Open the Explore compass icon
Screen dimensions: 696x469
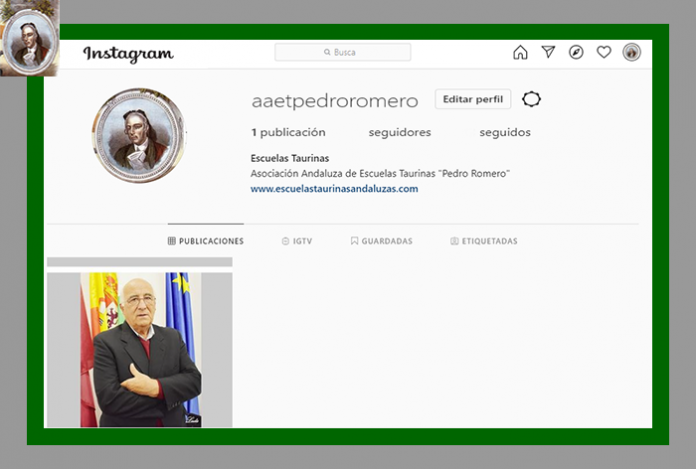tap(576, 52)
